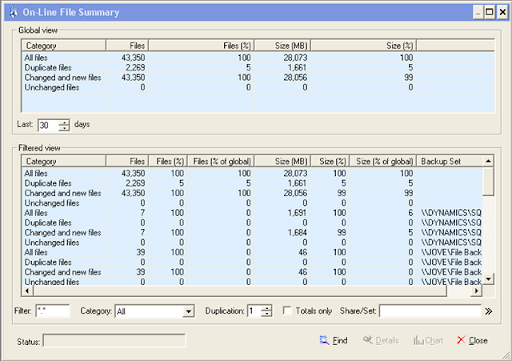Click the Details button
Viewport: 512px width, 361px height.
381,340
